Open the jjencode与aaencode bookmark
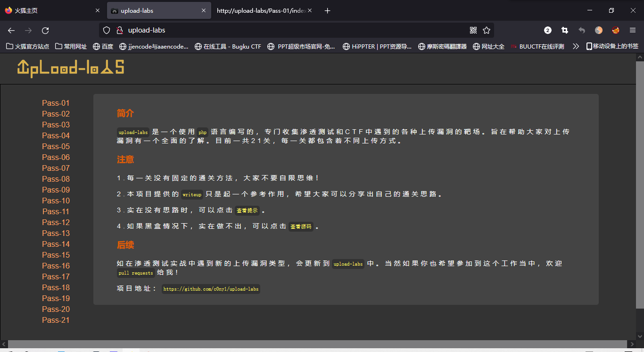The height and width of the screenshot is (352, 644). pyautogui.click(x=154, y=46)
